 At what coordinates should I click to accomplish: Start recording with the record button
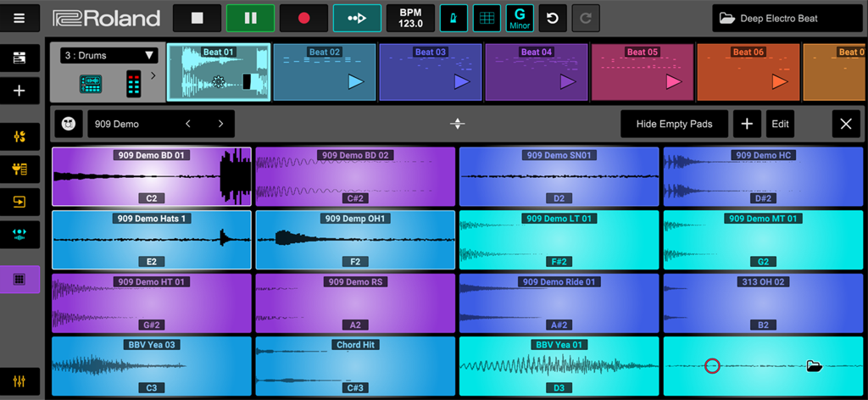(x=303, y=19)
